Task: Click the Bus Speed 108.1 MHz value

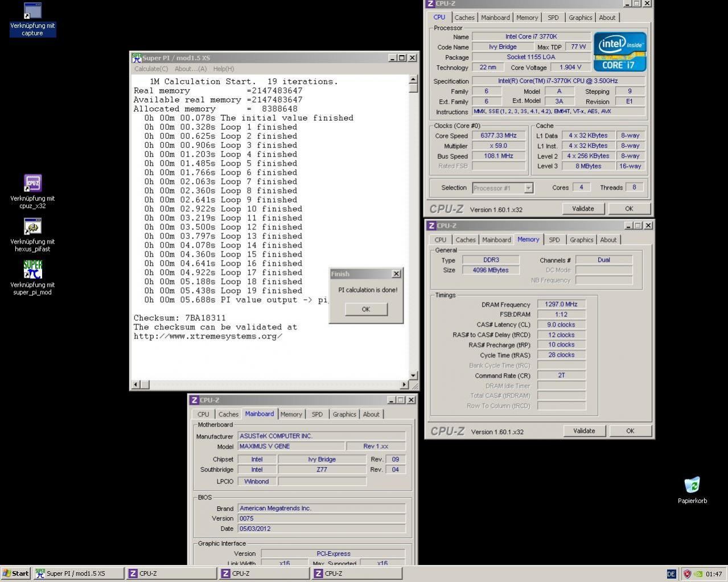Action: (499, 156)
